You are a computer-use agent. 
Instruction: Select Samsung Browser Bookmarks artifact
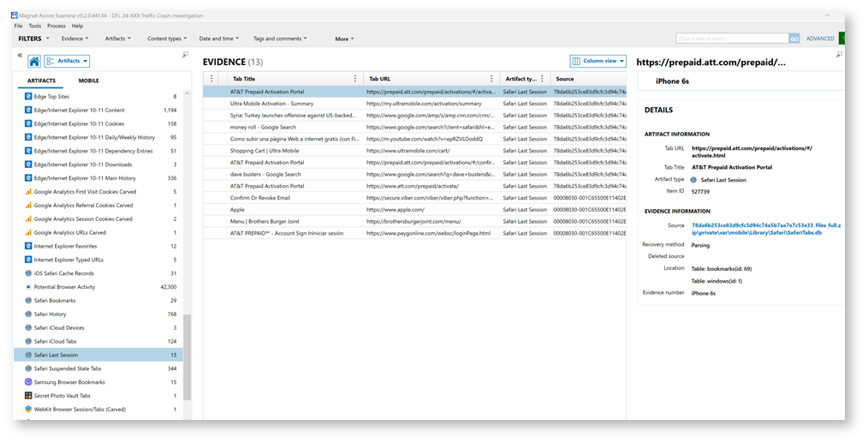(98, 382)
